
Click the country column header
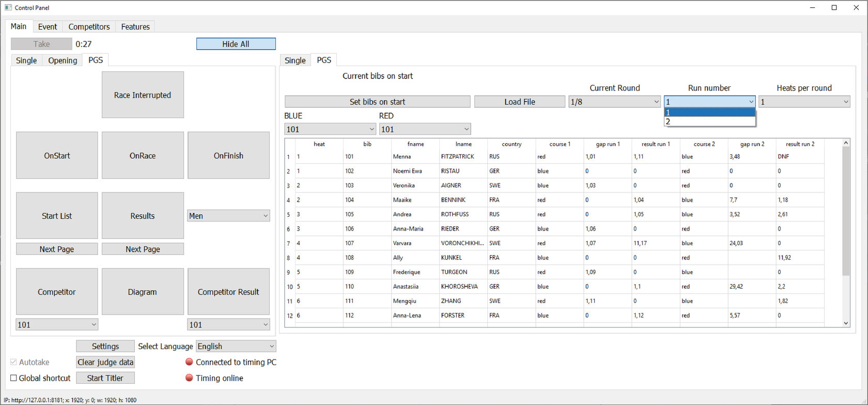click(x=512, y=144)
